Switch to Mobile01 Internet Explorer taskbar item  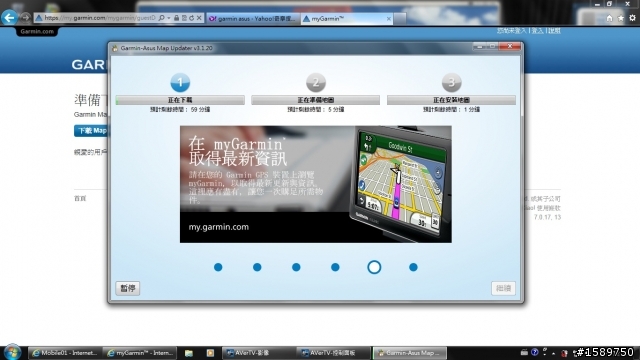coord(65,353)
